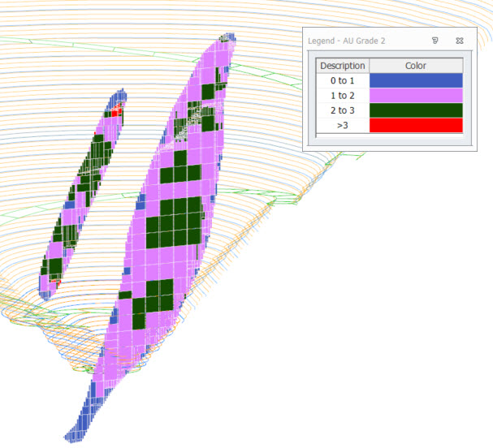Image resolution: width=493 pixels, height=448 pixels.
Task: Select the dark green 2 to 3 swatch
Action: tap(416, 110)
